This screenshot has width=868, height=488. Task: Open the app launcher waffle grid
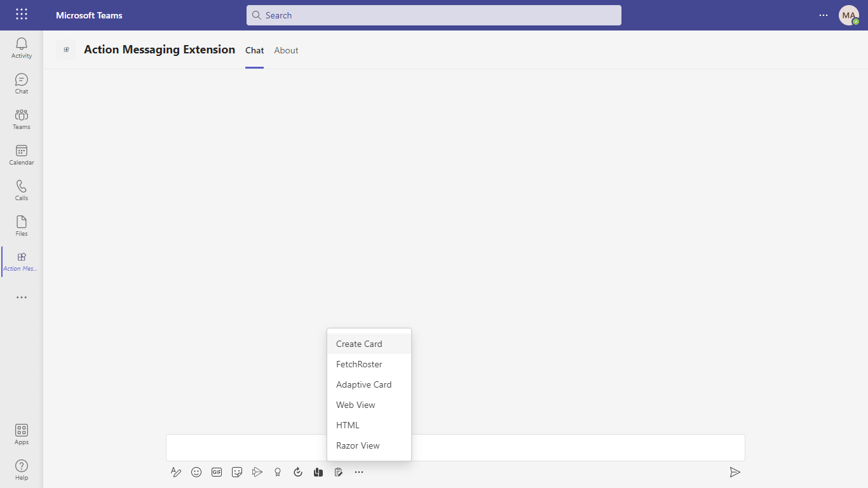pos(22,15)
